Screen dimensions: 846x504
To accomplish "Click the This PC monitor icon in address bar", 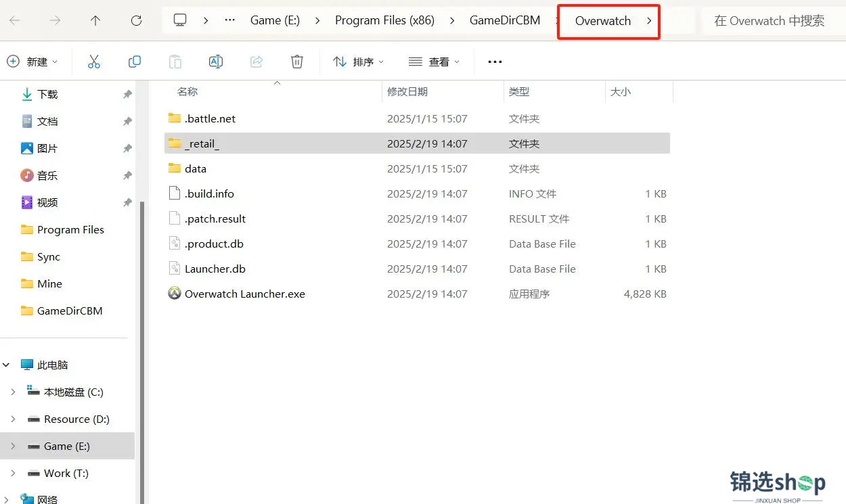I will click(x=180, y=20).
